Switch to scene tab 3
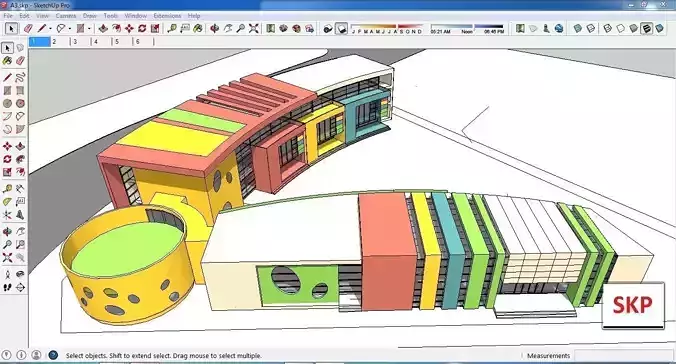Viewport: 676px width, 364px height. [x=81, y=42]
